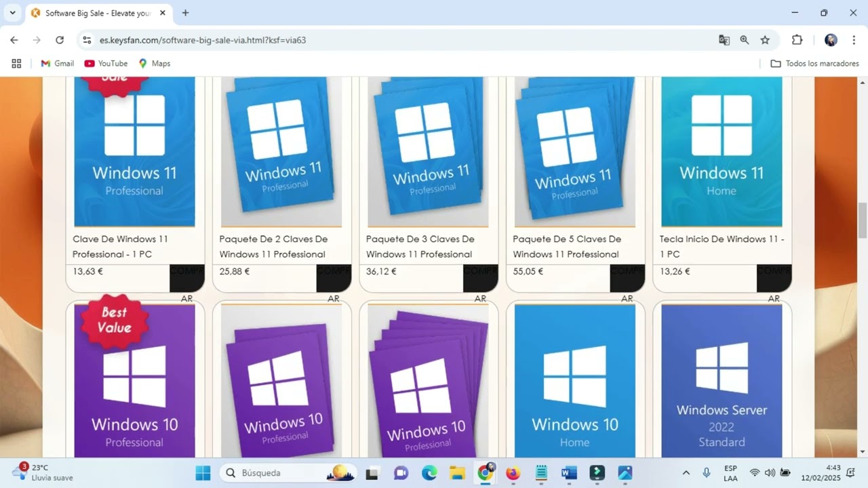Open a new tab with plus button

coord(185,13)
